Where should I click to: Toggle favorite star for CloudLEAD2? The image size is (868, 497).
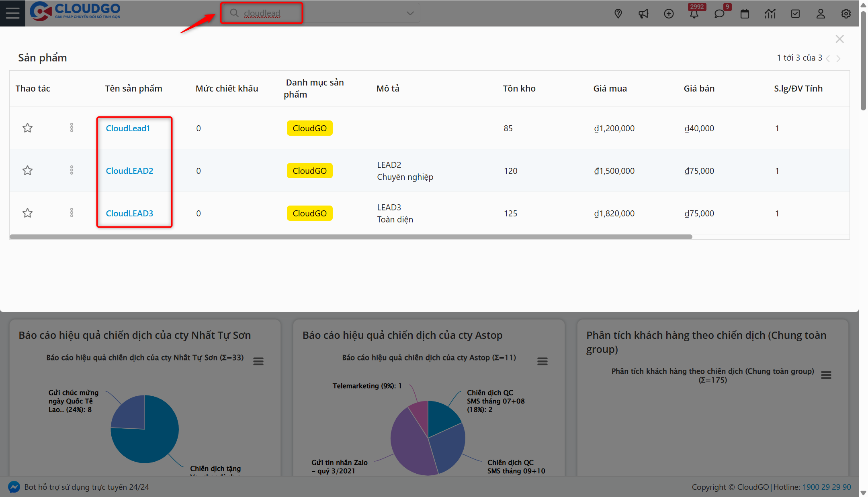(x=27, y=171)
